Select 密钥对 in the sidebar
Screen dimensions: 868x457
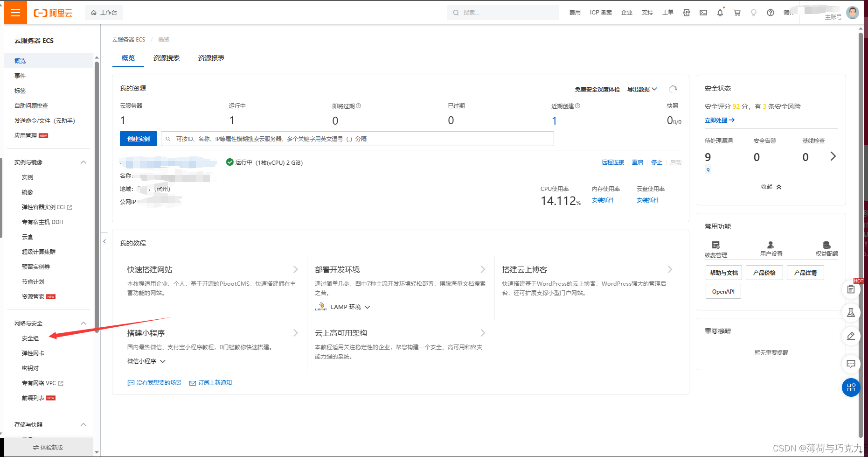[x=30, y=368]
